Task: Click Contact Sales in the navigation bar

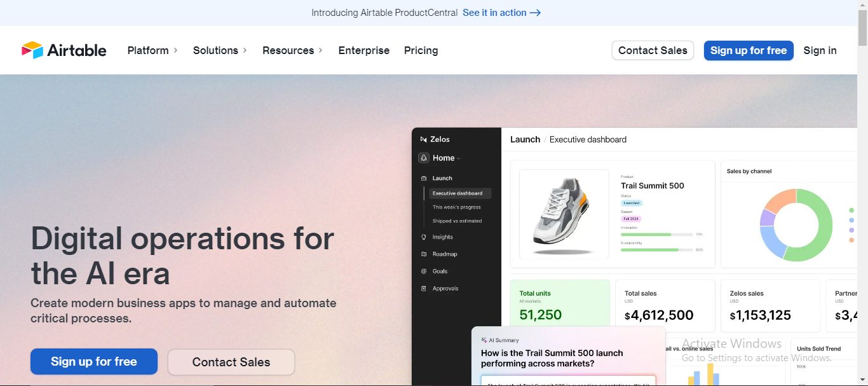Action: [653, 50]
